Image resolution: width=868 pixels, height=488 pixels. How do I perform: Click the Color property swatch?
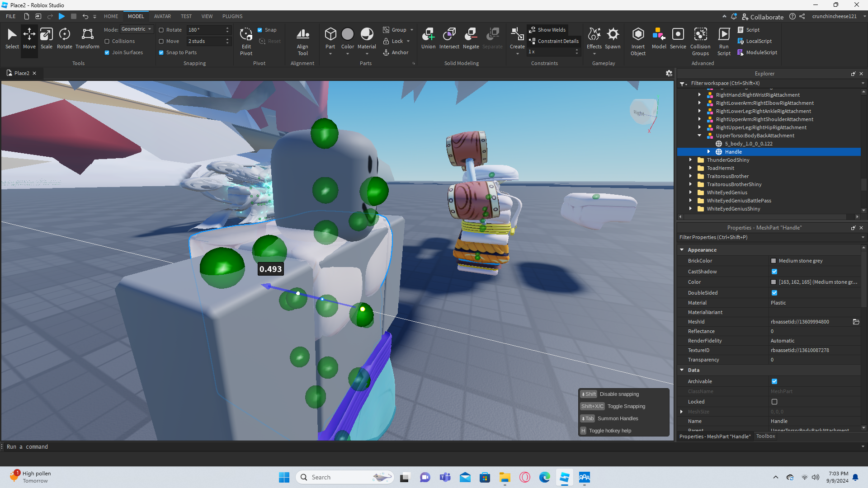[x=774, y=282]
